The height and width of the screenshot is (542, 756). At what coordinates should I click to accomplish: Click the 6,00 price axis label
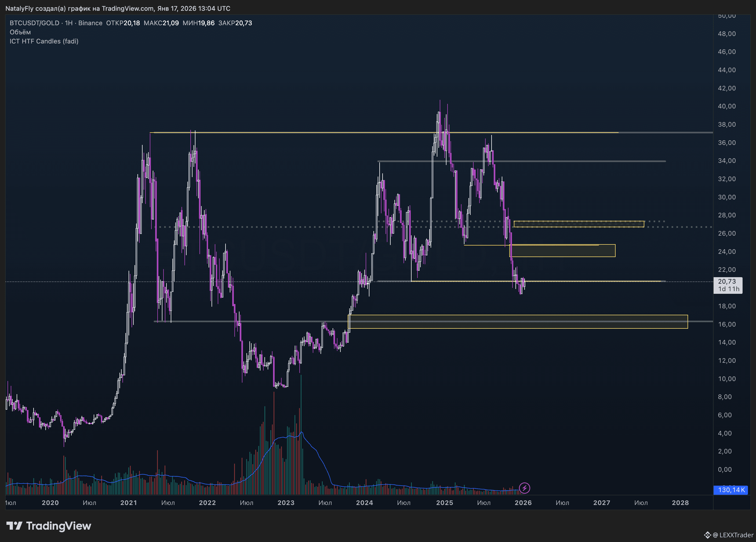pyautogui.click(x=725, y=415)
